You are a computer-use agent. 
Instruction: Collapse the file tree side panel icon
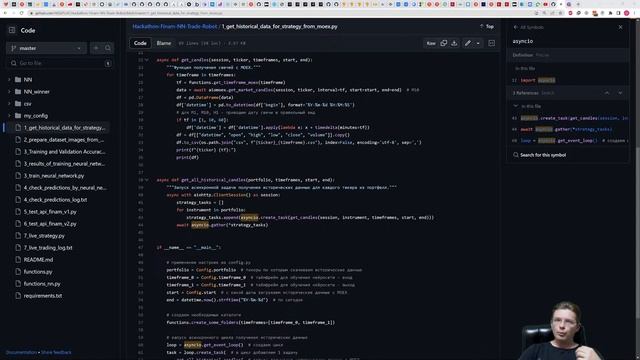coord(12,30)
